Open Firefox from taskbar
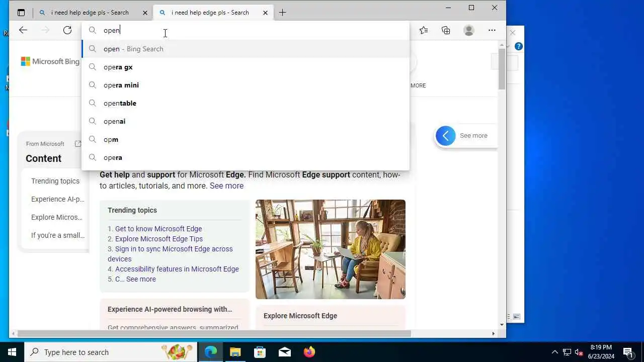Viewport: 644px width, 362px height. coord(309,352)
